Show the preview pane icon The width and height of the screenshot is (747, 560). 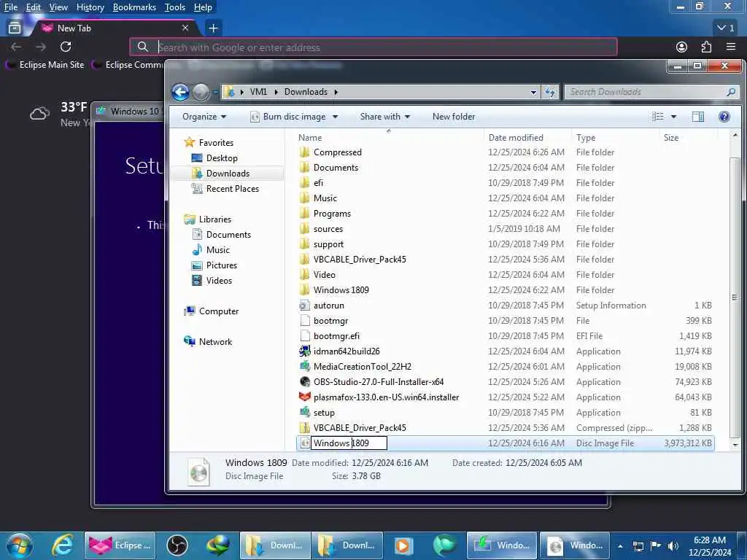click(x=698, y=117)
